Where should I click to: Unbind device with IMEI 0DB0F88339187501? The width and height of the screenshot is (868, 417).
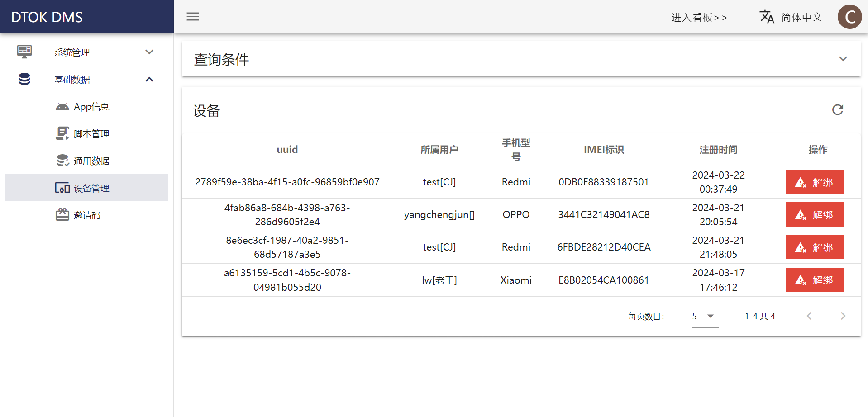[x=815, y=182]
